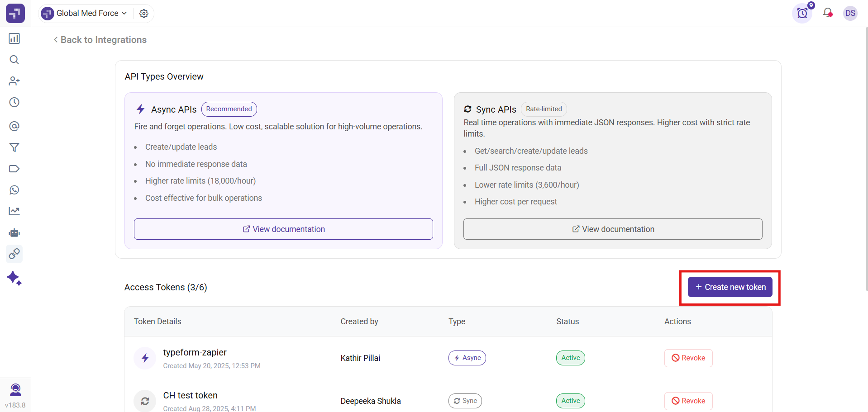The height and width of the screenshot is (412, 868).
Task: Open the tag label icon in sidebar
Action: (14, 169)
